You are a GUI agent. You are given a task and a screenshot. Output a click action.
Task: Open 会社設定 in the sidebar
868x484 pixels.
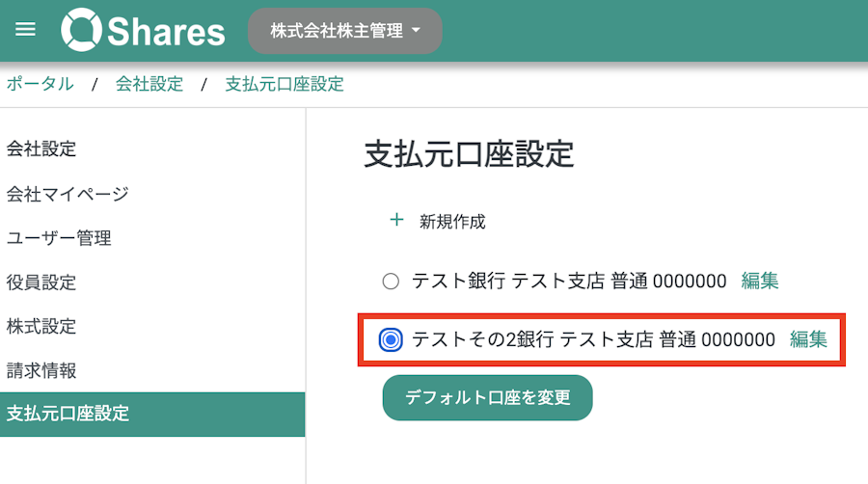pyautogui.click(x=41, y=148)
